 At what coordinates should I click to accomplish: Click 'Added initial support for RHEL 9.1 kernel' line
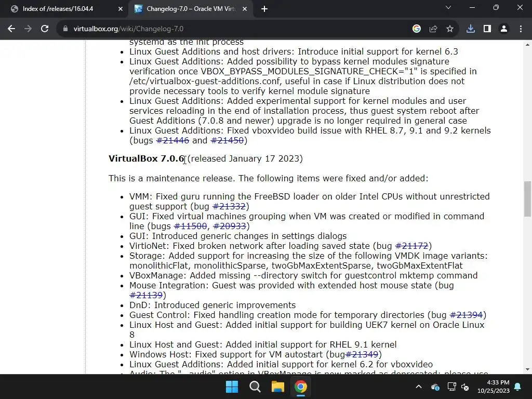pyautogui.click(x=263, y=345)
